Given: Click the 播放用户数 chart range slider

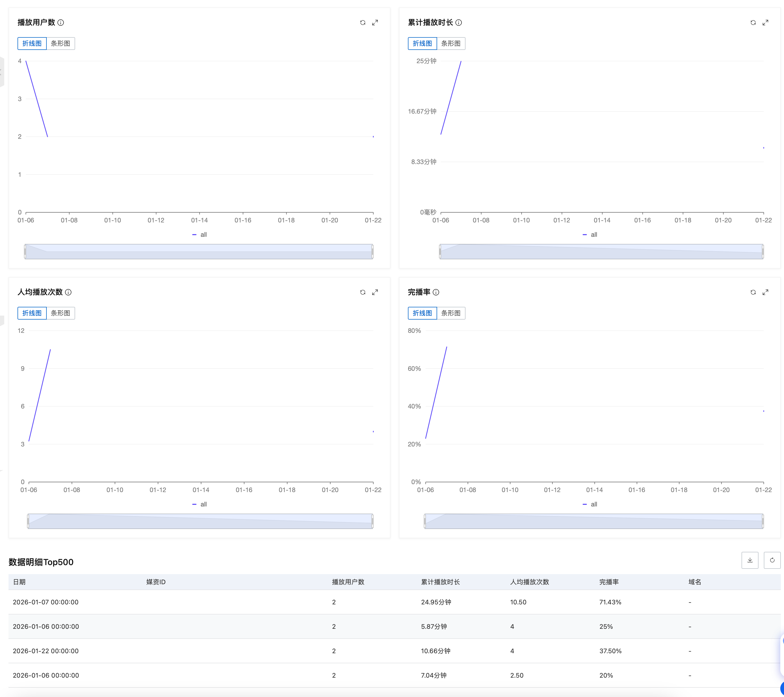Looking at the screenshot, I should (199, 252).
